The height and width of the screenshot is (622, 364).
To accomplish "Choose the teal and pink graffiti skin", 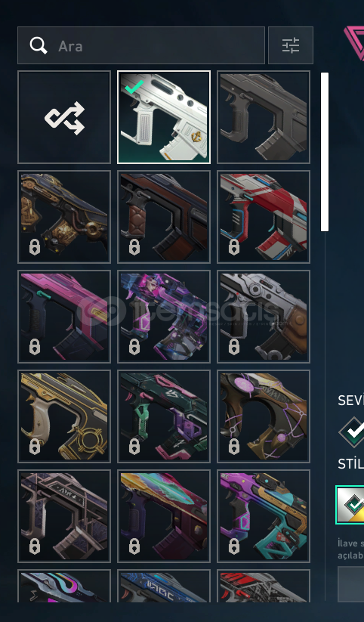I will [164, 416].
